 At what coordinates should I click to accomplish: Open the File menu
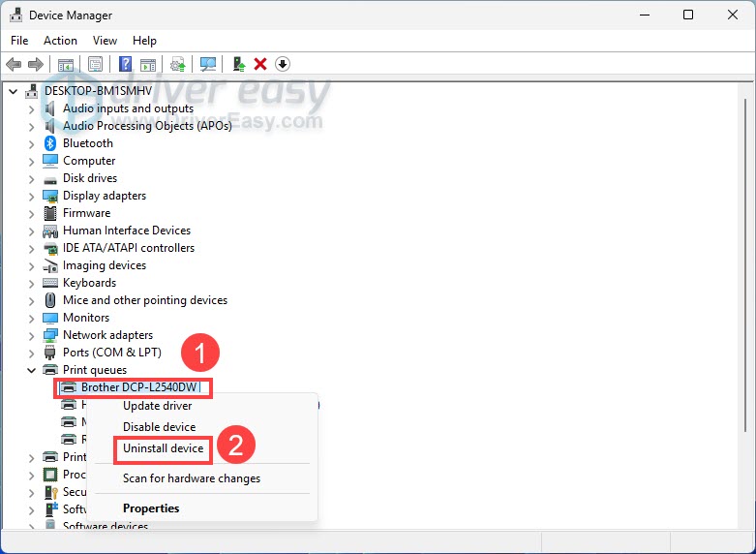(x=19, y=41)
